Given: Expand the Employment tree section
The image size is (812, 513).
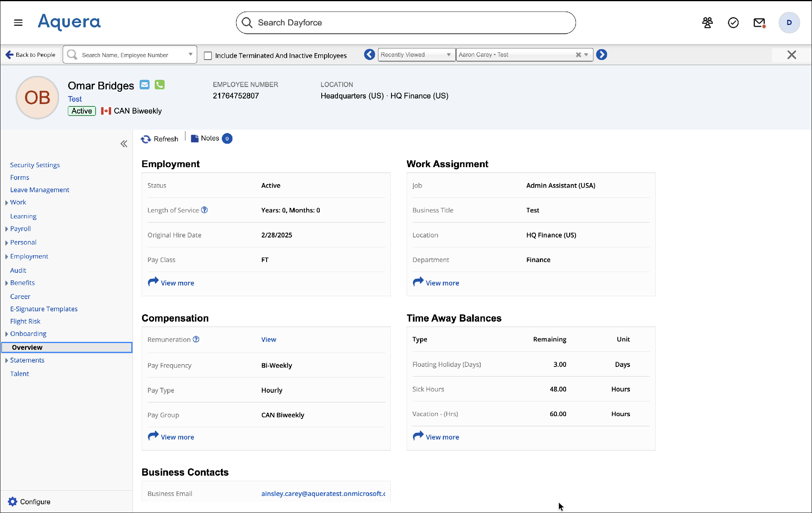Looking at the screenshot, I should (6, 256).
